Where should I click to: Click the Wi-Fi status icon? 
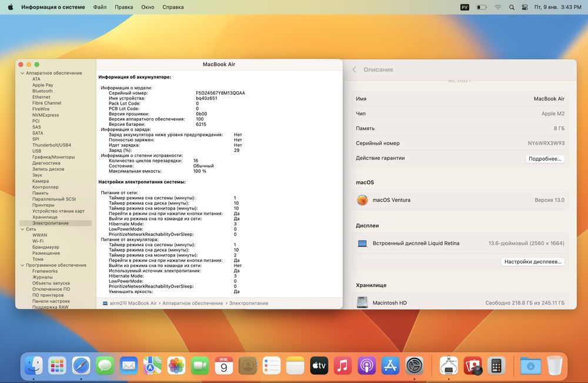(x=497, y=7)
